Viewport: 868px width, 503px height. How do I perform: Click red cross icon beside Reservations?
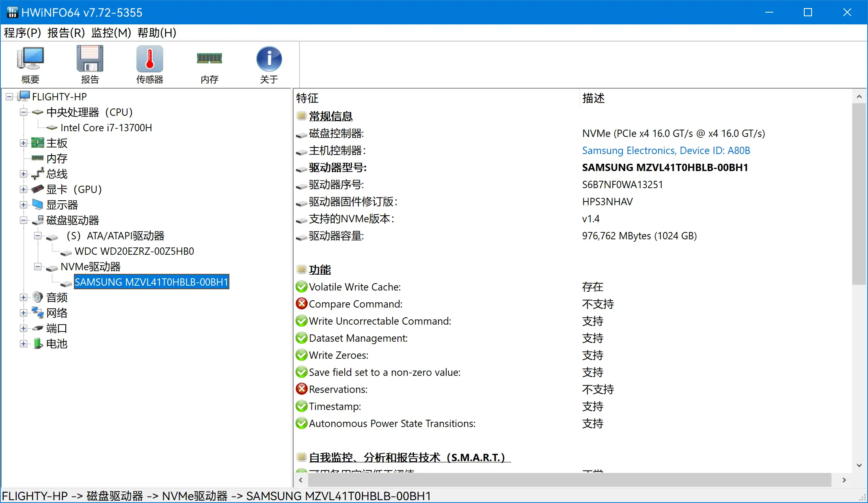302,389
